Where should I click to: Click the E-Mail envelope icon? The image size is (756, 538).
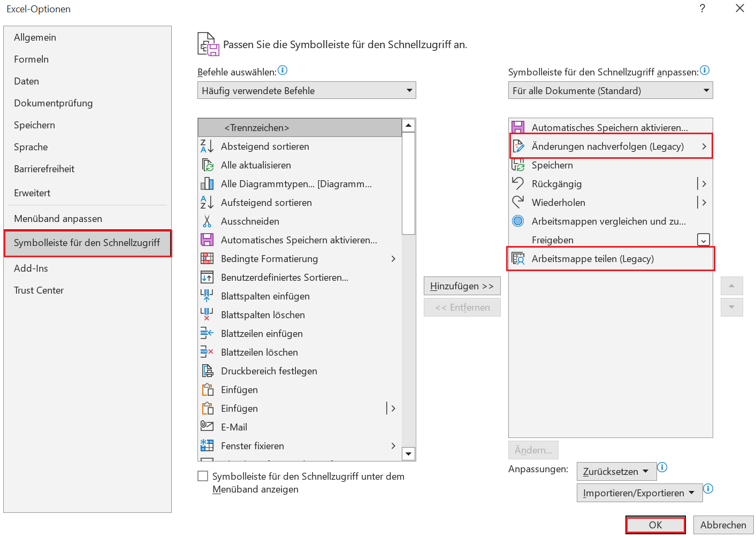tap(207, 426)
